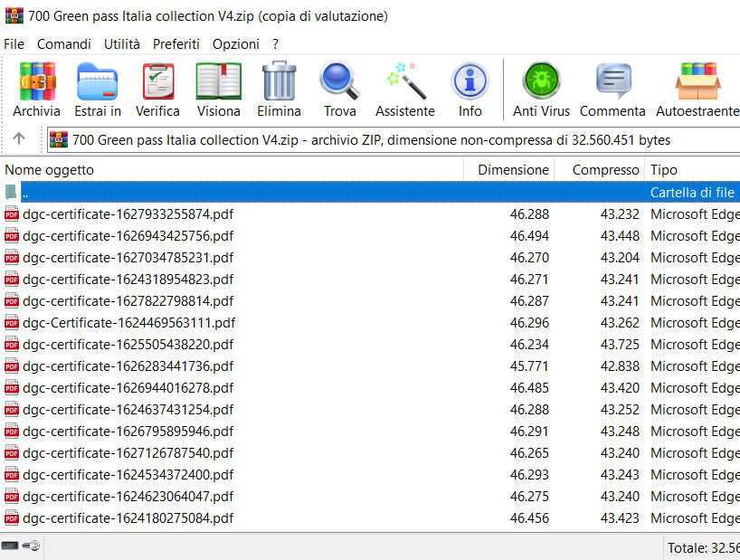Open the Opzioni menu

pyautogui.click(x=236, y=43)
